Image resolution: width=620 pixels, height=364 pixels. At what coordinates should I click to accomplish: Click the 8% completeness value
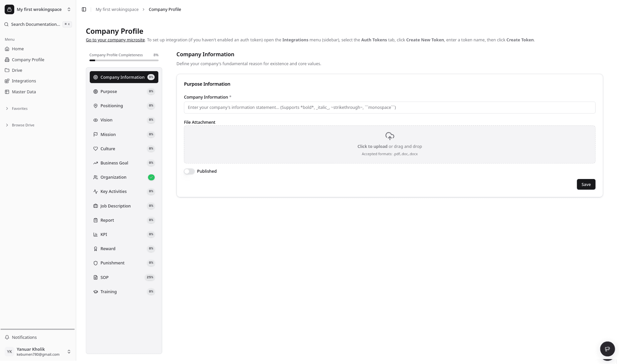[156, 55]
